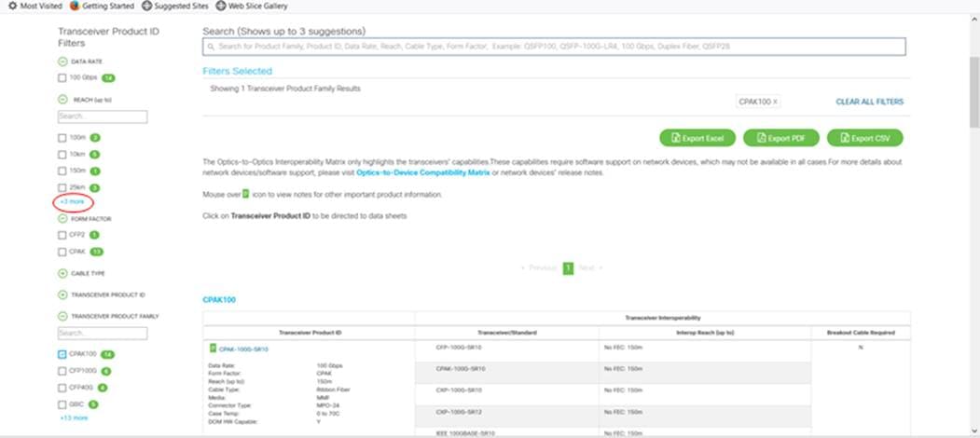Click the green 14 count badge beside CPAK100
This screenshot has width=980, height=438.
click(x=107, y=354)
